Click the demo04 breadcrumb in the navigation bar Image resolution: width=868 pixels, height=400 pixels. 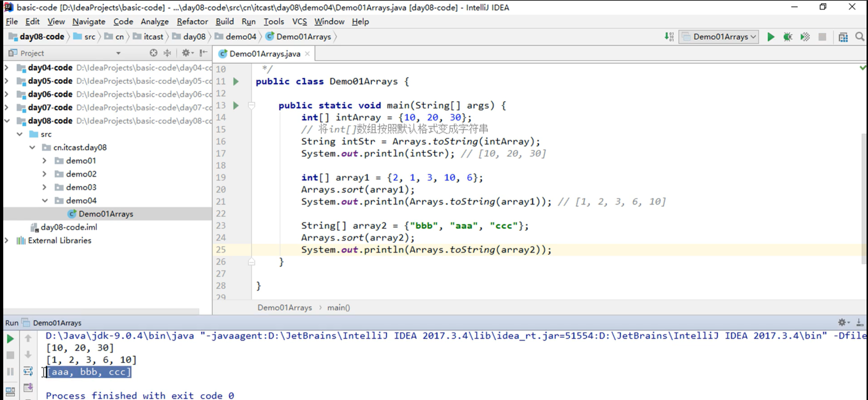240,37
